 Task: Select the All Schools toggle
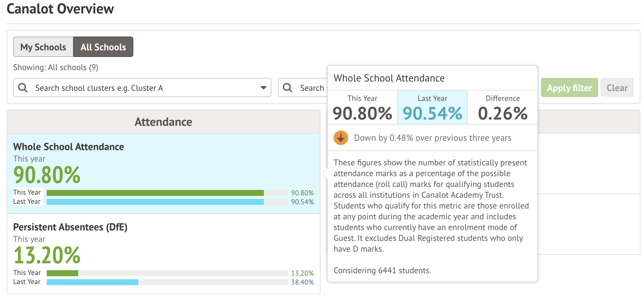103,47
